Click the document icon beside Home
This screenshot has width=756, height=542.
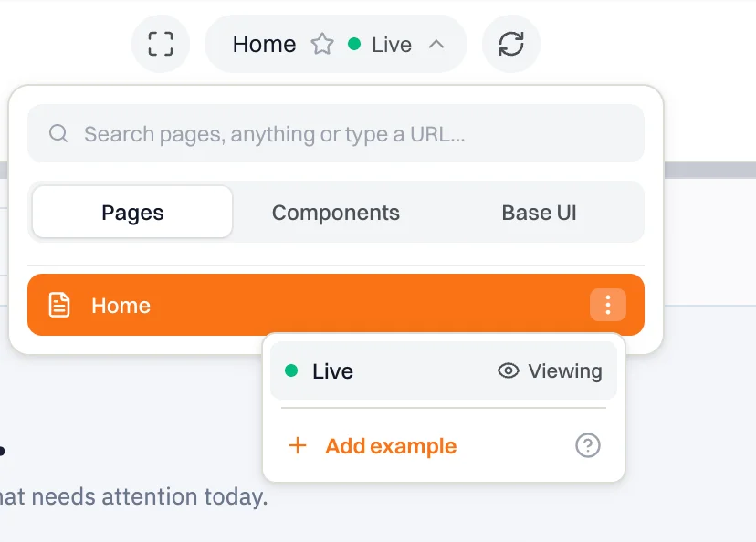coord(59,305)
